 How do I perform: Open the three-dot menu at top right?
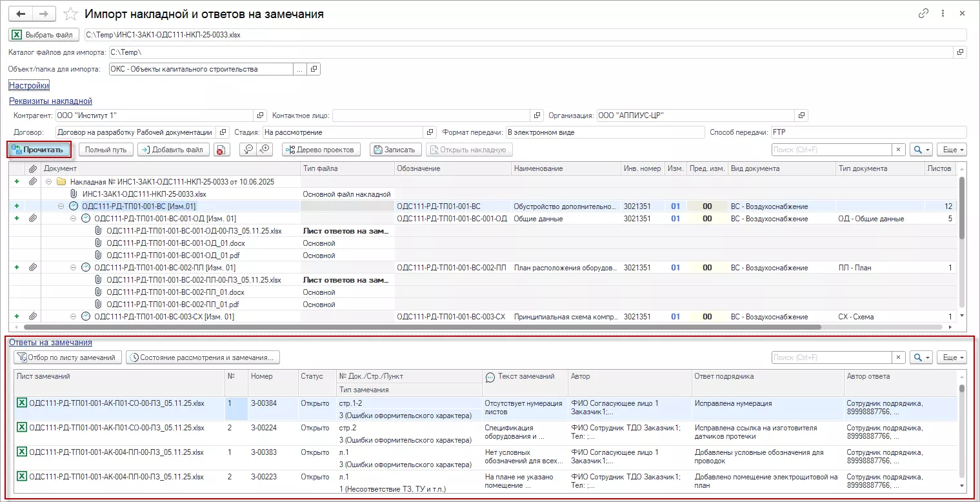point(943,13)
